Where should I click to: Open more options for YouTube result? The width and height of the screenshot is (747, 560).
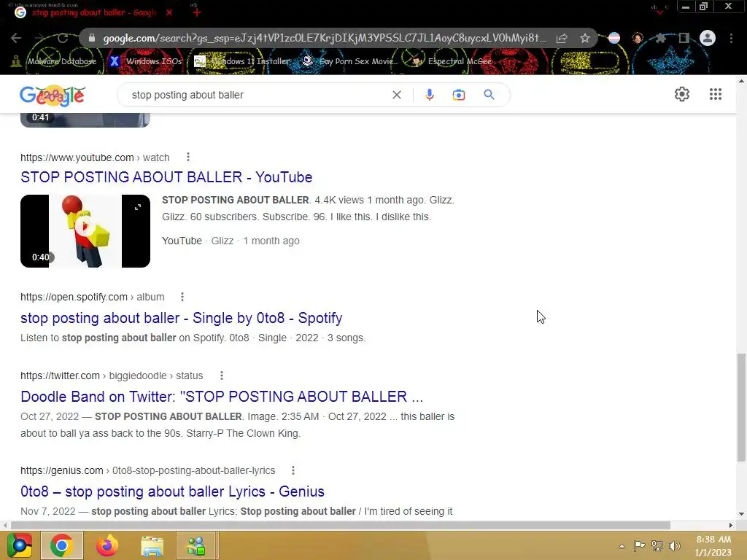[x=188, y=157]
